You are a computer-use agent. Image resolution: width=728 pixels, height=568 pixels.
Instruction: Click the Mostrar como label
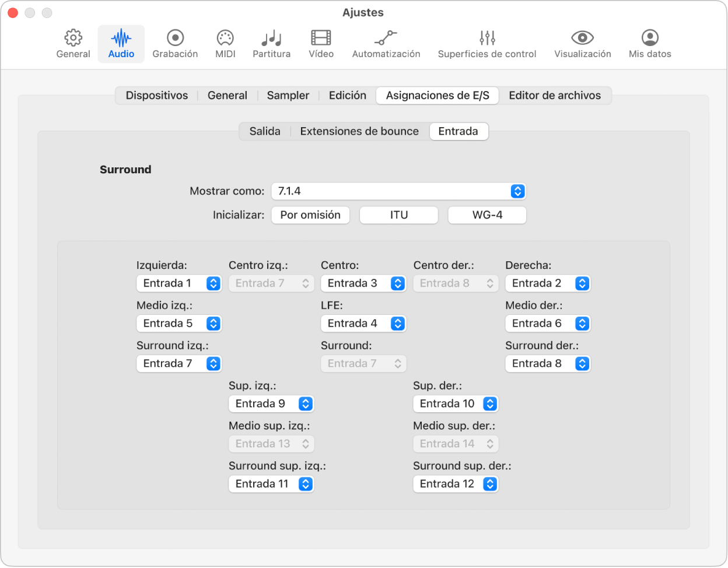pyautogui.click(x=227, y=191)
